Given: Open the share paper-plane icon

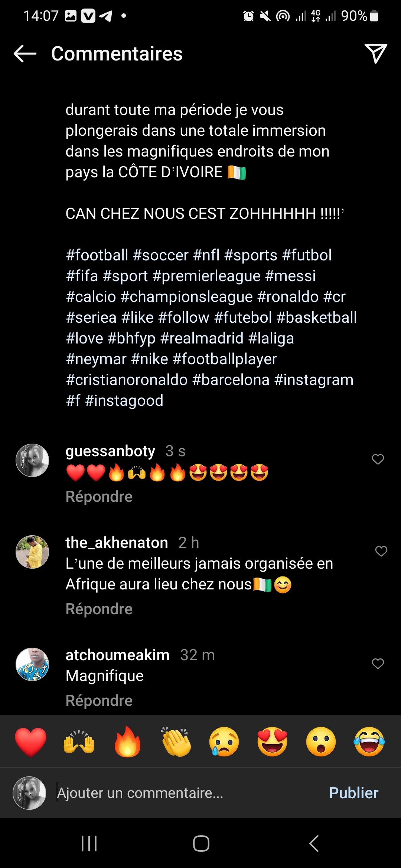Looking at the screenshot, I should click(375, 54).
